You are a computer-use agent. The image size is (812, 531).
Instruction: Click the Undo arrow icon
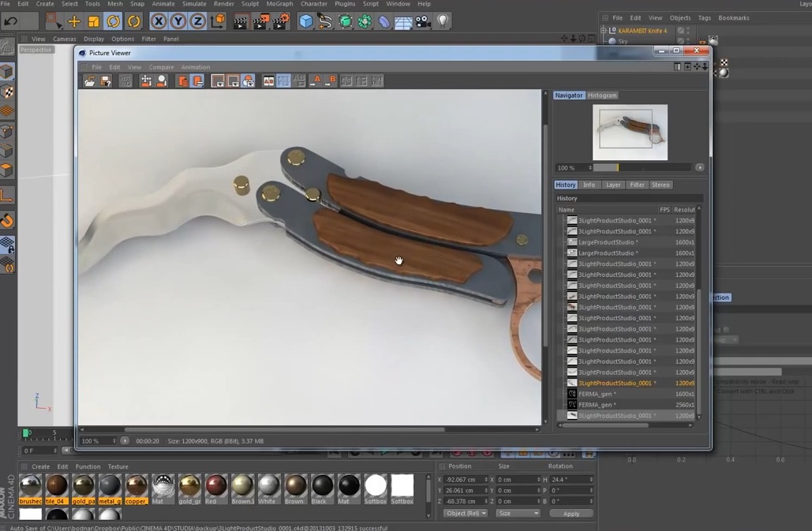click(10, 21)
